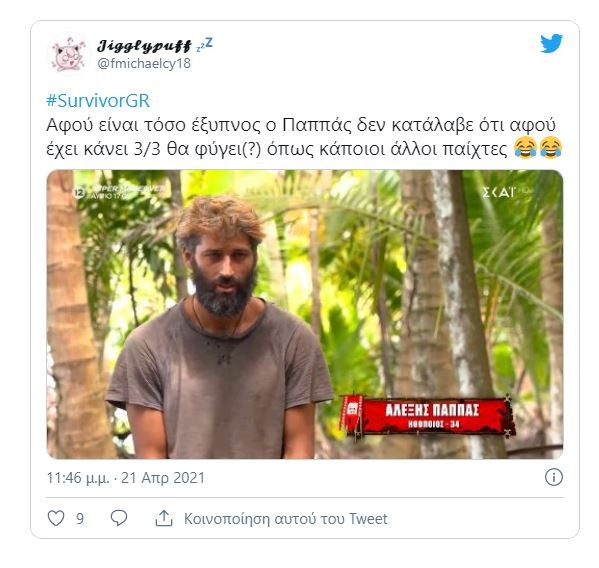The image size is (599, 568).
Task: Open the Survivor screenshot image
Action: click(304, 314)
